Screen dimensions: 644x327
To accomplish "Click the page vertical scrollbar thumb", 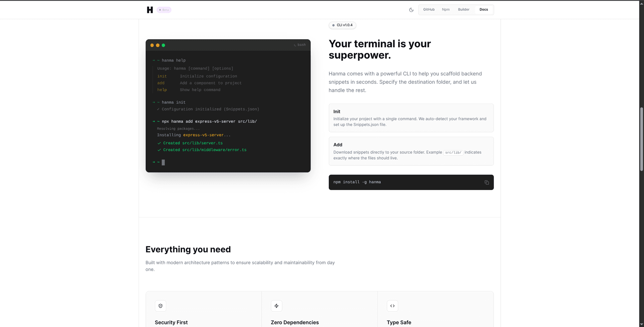I will pyautogui.click(x=641, y=139).
